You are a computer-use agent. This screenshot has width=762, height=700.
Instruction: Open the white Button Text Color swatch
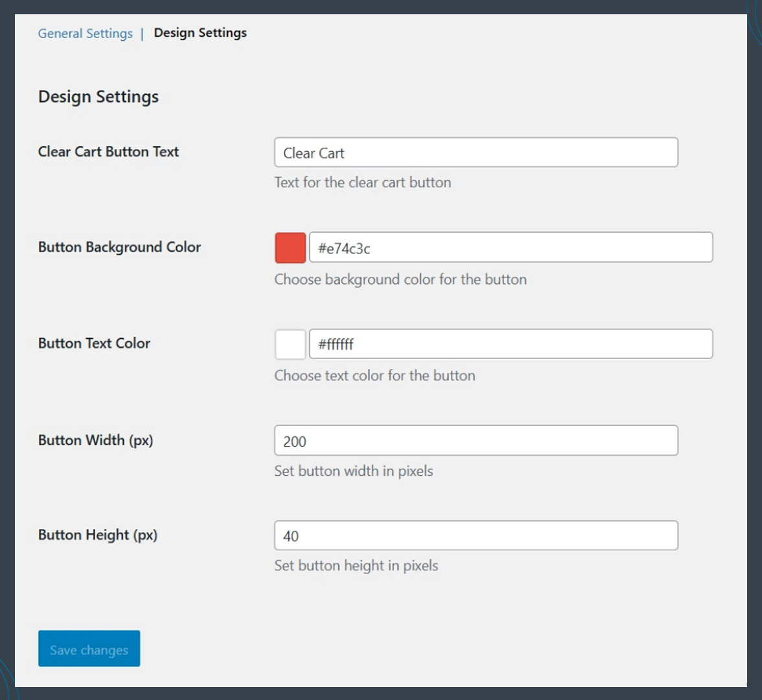point(290,344)
